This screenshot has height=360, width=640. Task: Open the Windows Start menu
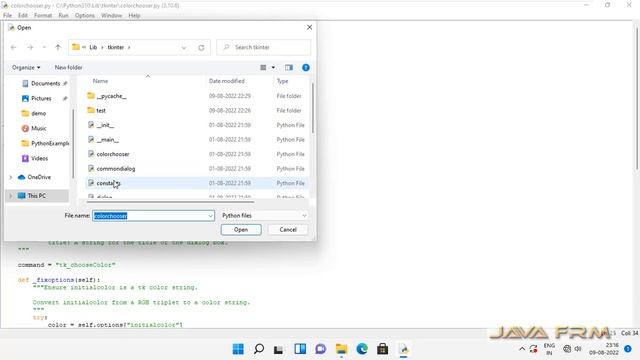(238, 349)
